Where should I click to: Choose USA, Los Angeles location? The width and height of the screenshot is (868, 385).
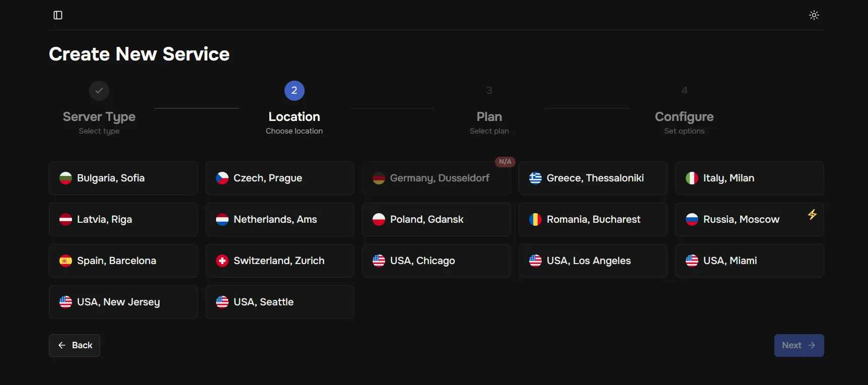(593, 261)
